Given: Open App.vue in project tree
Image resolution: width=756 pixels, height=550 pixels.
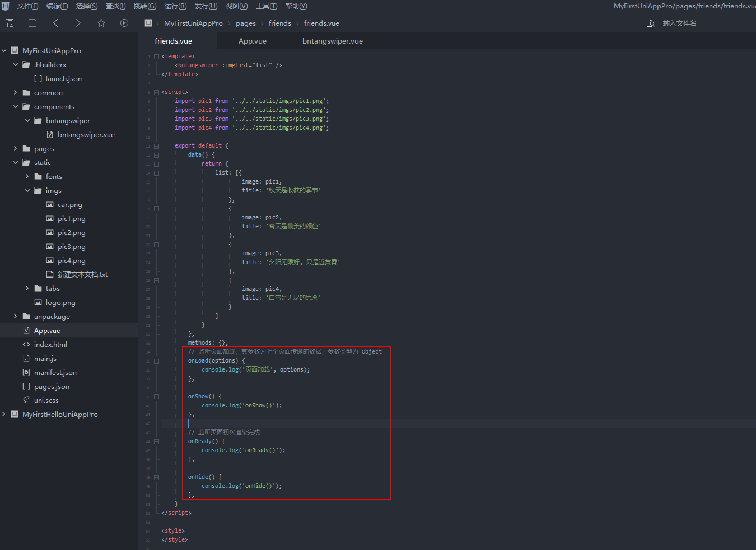Looking at the screenshot, I should (x=47, y=331).
